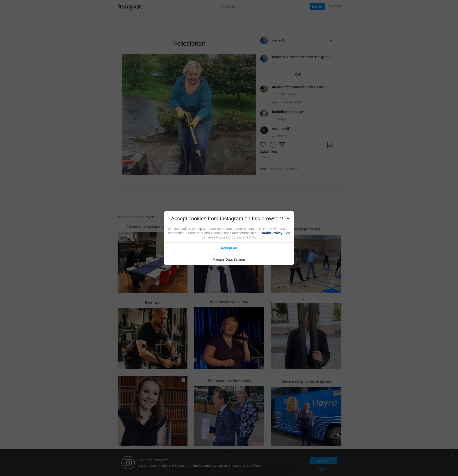
Task: Open dorumkjell profile avatar
Action: 264,130
